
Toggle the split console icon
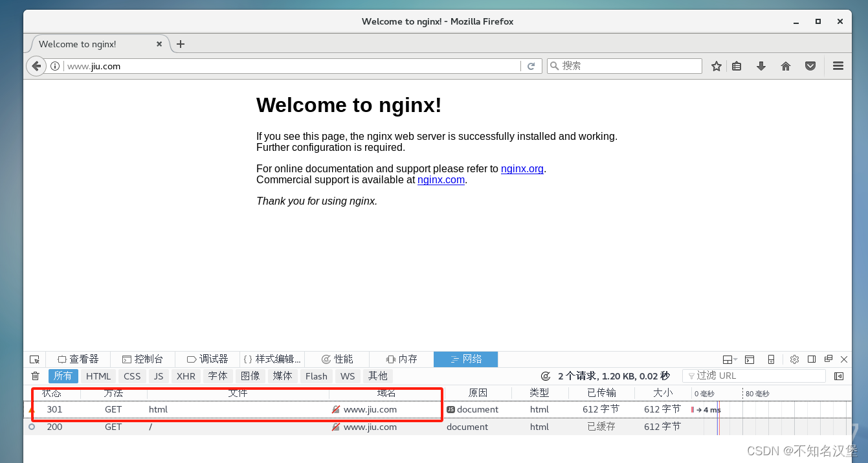(x=750, y=359)
